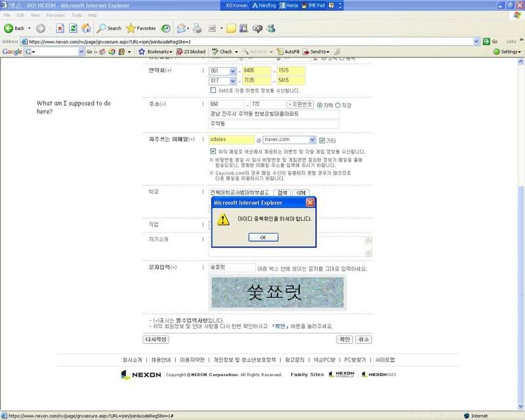Click OK in the alert dialog

tap(262, 237)
